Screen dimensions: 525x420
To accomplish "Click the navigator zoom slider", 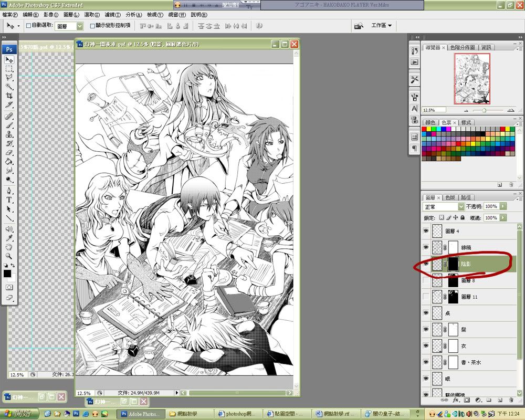I will 485,110.
